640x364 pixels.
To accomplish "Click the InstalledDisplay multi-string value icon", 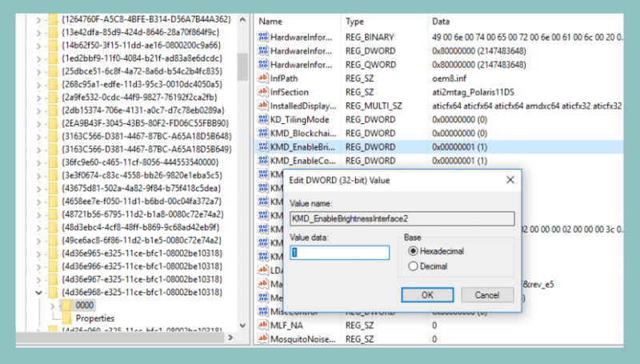I will coord(263,106).
